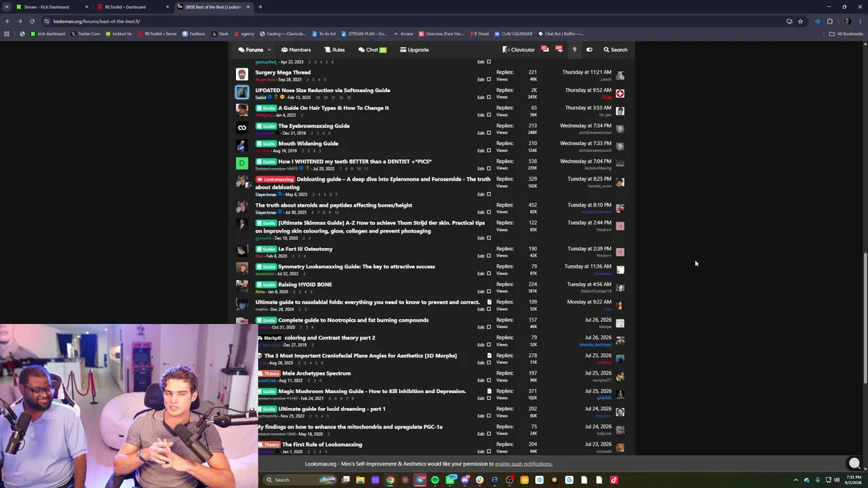
Task: Expand the Forums dropdown arrow
Action: click(269, 49)
